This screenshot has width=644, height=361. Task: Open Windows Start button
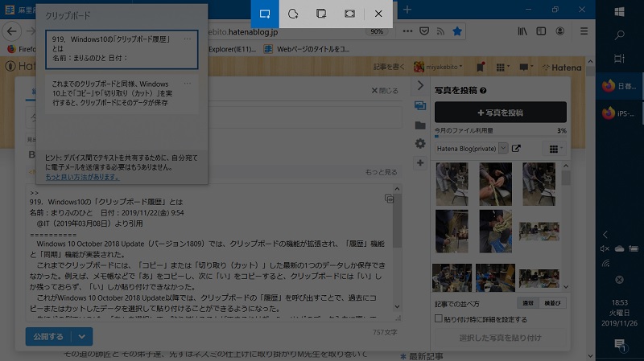click(x=619, y=12)
